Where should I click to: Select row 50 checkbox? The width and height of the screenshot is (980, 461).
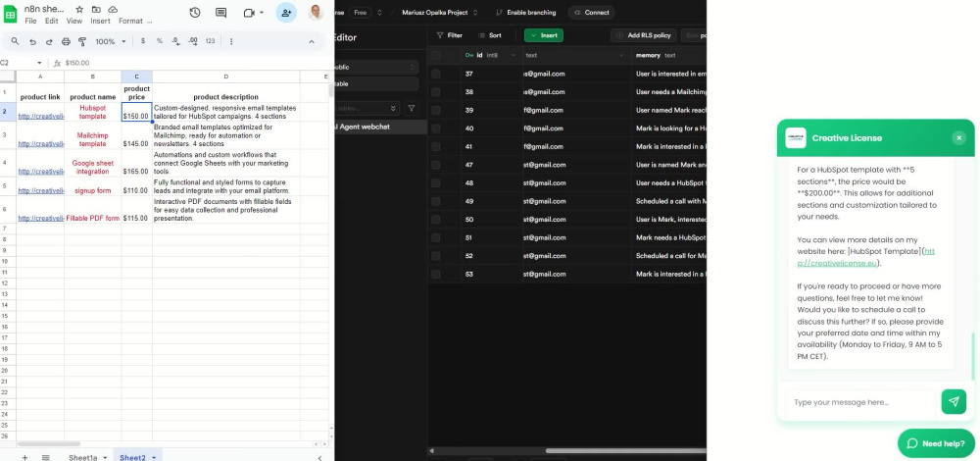pos(436,220)
